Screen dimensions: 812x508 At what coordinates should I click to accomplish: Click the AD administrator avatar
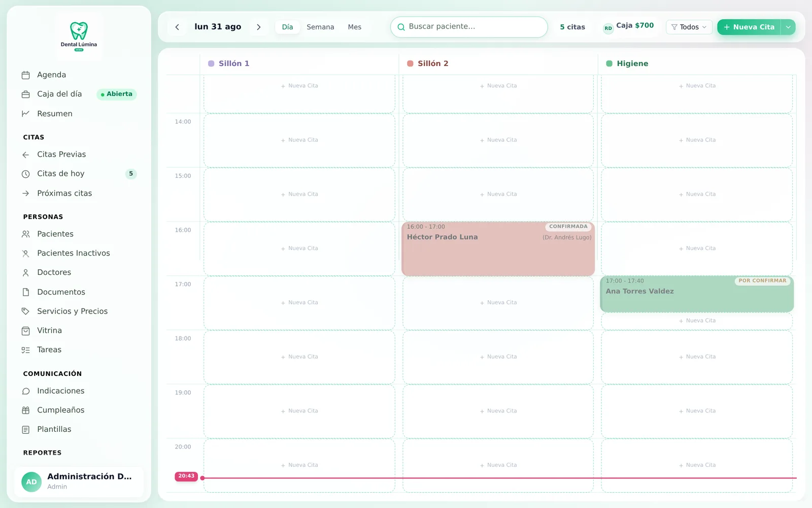31,482
